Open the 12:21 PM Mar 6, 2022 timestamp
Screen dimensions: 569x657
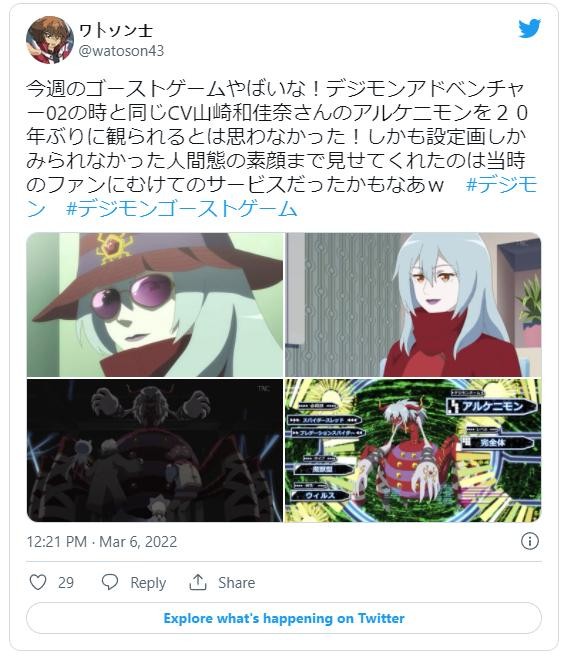[x=102, y=542]
